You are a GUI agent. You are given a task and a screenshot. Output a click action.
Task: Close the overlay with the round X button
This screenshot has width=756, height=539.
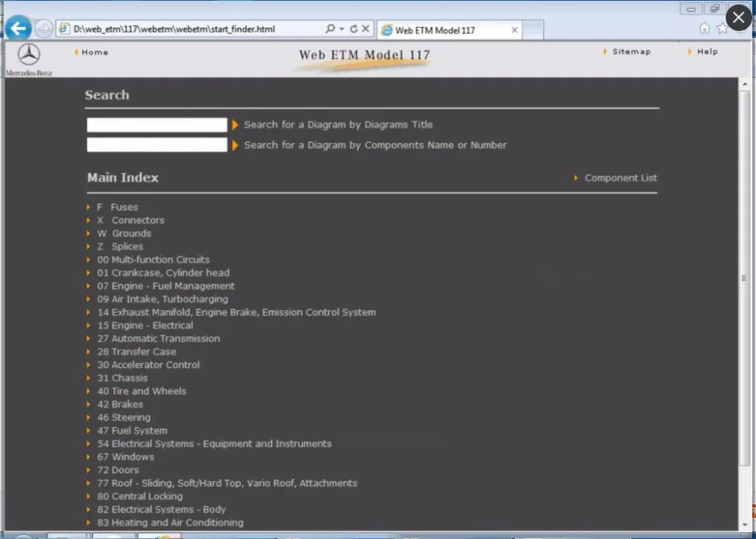click(x=739, y=18)
